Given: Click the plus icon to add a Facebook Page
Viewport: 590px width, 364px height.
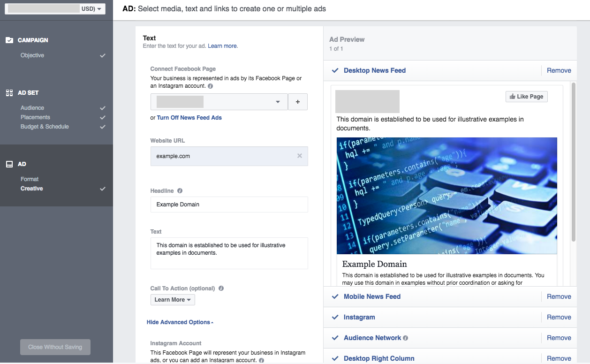Looking at the screenshot, I should (x=298, y=102).
